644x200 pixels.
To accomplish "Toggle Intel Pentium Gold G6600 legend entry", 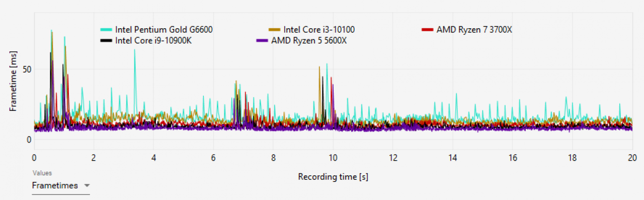I will [156, 29].
